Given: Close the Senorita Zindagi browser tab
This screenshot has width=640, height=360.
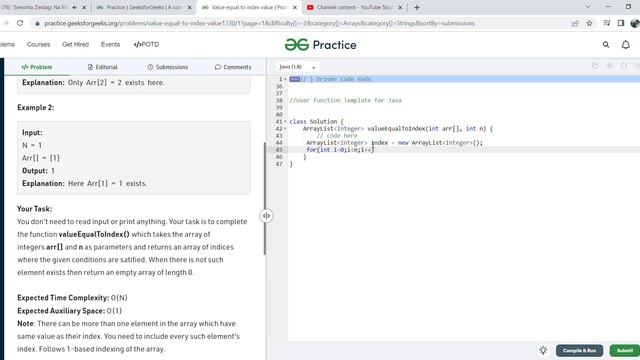Looking at the screenshot, I should (x=84, y=7).
